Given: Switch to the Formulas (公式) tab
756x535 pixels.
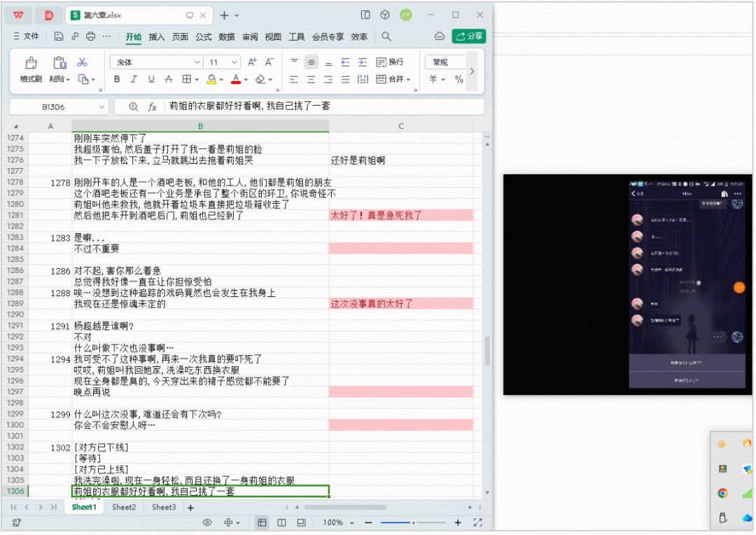Looking at the screenshot, I should coord(204,36).
